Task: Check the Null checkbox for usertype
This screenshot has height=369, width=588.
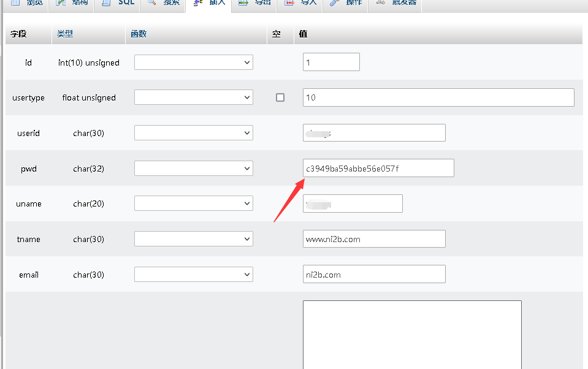Action: tap(280, 97)
